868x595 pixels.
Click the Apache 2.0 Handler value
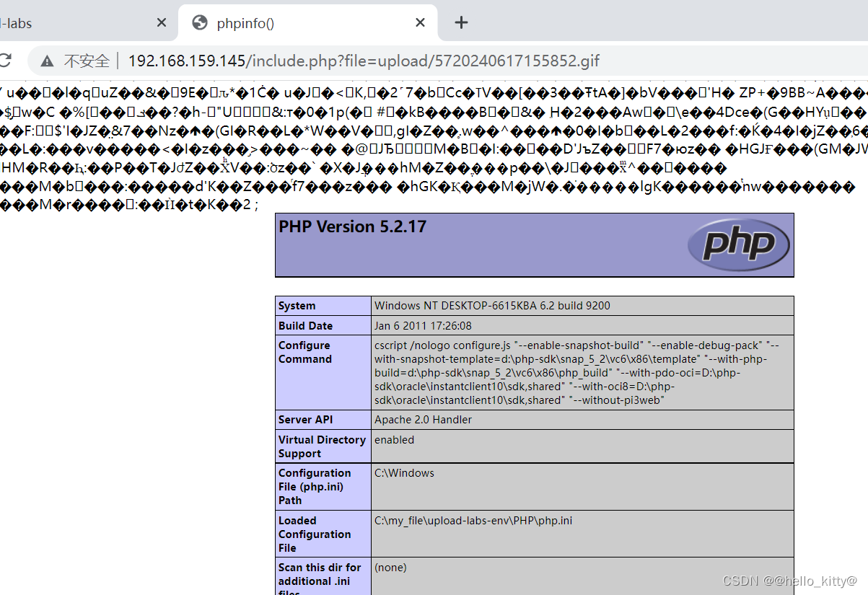pos(423,420)
